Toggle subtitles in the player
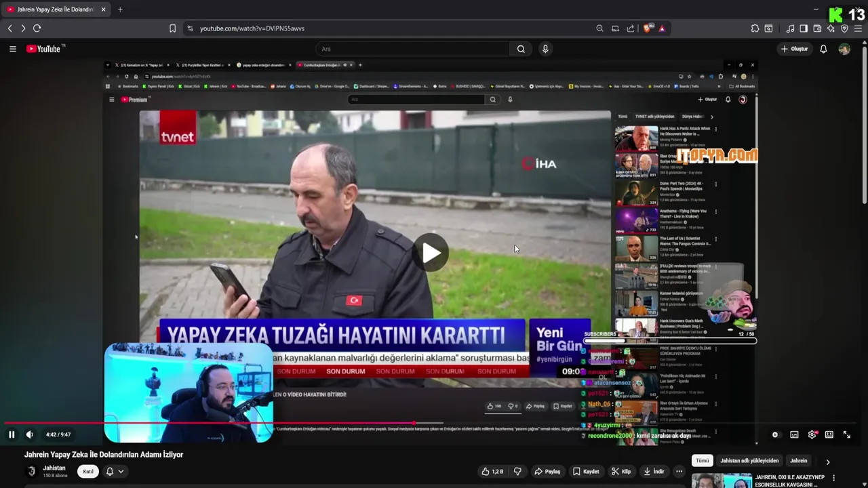Image resolution: width=868 pixels, height=488 pixels. tap(794, 434)
